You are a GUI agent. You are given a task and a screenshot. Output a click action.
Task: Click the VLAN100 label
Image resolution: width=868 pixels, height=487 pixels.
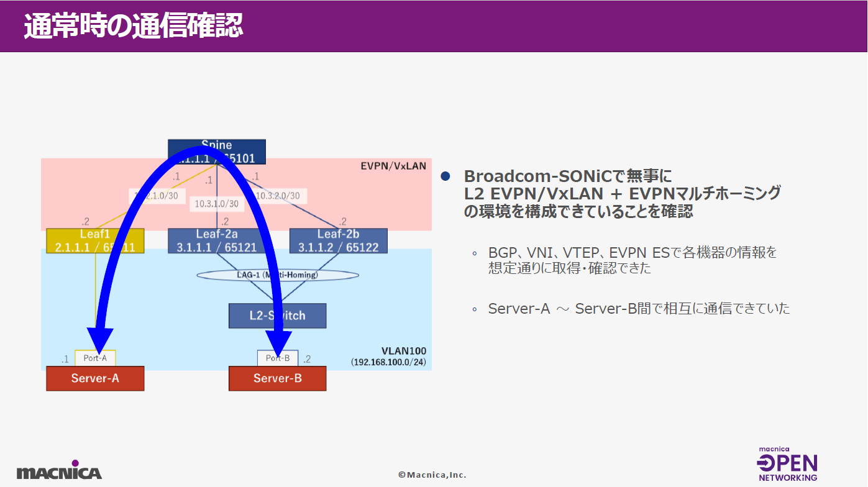click(403, 351)
